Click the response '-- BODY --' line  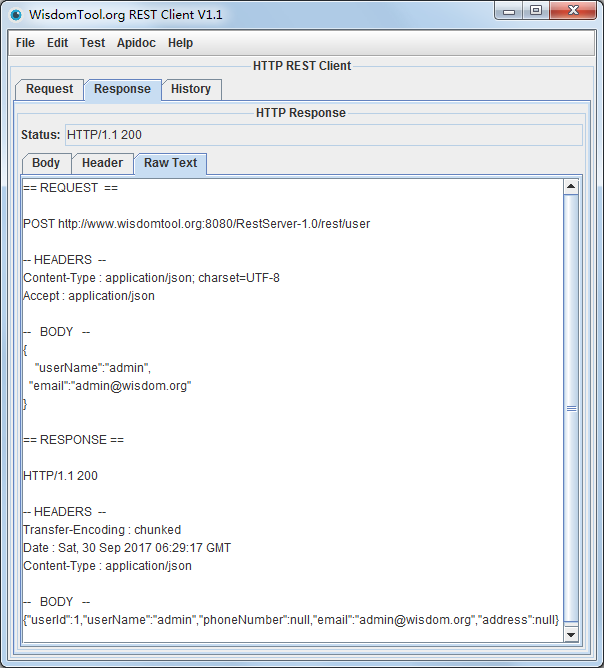click(57, 602)
